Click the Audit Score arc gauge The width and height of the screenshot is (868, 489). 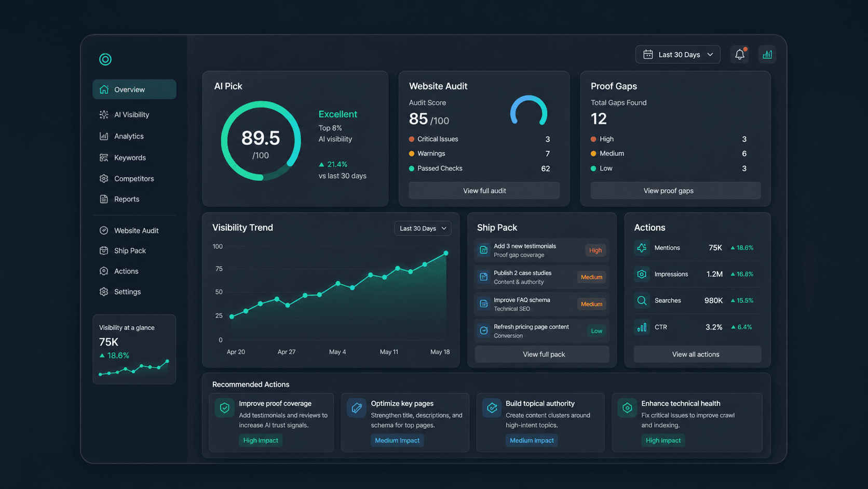tap(528, 110)
